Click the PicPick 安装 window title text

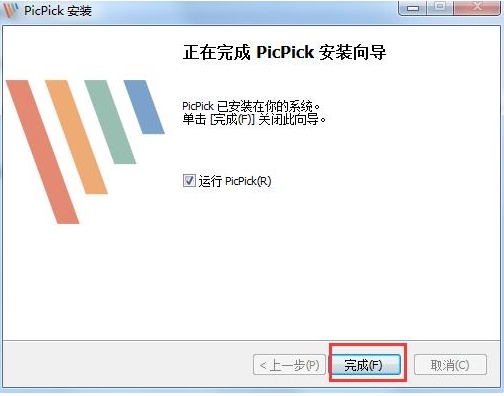pyautogui.click(x=58, y=11)
